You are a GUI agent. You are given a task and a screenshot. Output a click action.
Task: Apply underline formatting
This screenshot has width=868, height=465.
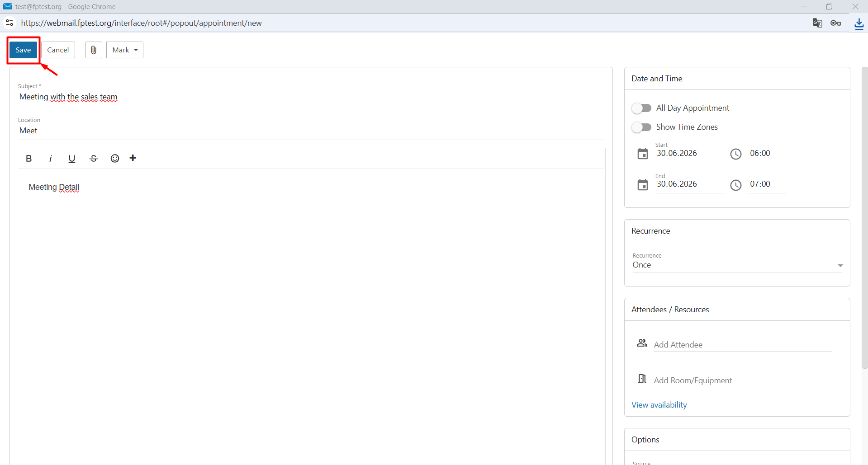71,159
